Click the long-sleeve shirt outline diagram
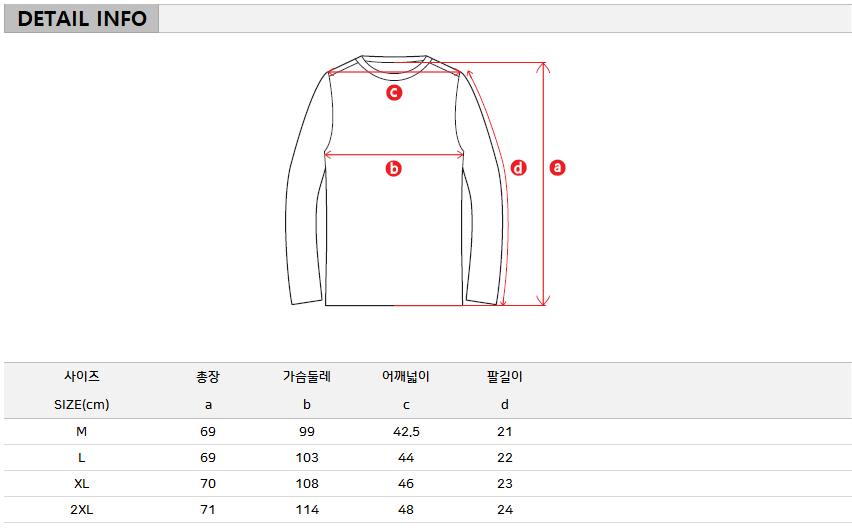Image resolution: width=852 pixels, height=530 pixels. 396,180
